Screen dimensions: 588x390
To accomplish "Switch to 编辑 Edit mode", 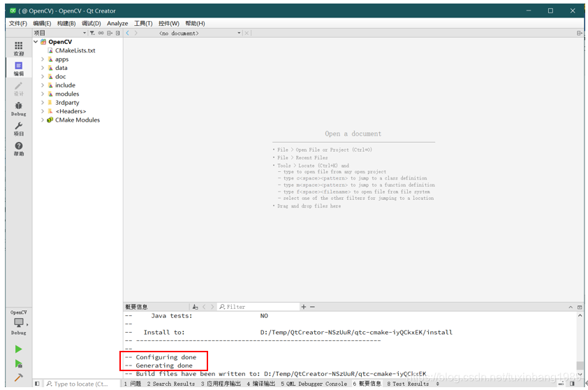I will point(18,68).
